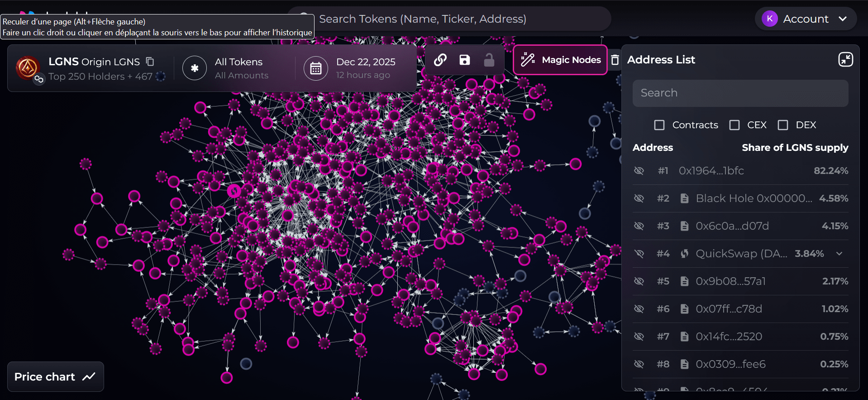Open the Price chart
The width and height of the screenshot is (868, 400).
click(55, 376)
